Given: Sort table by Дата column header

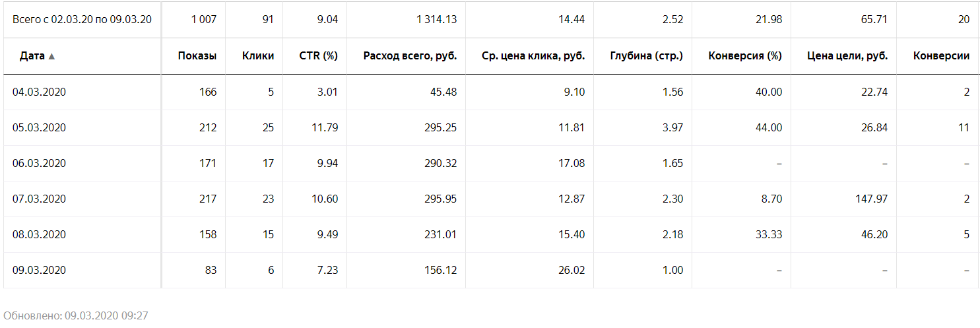Looking at the screenshot, I should point(32,56).
